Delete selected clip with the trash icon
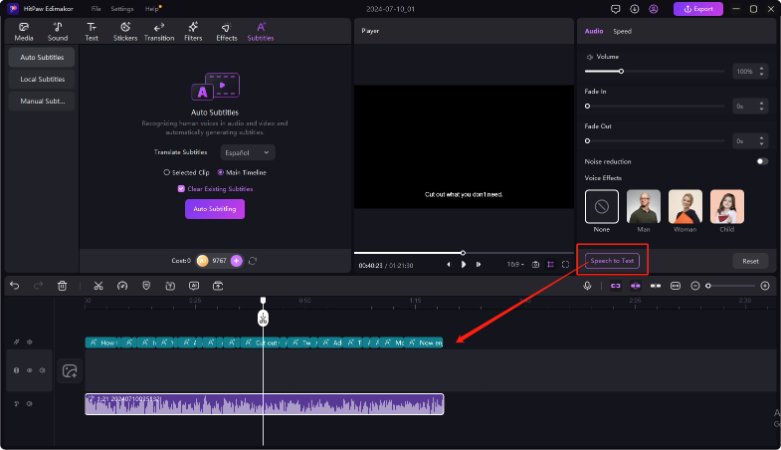Viewport: 781px width, 450px height. 62,286
